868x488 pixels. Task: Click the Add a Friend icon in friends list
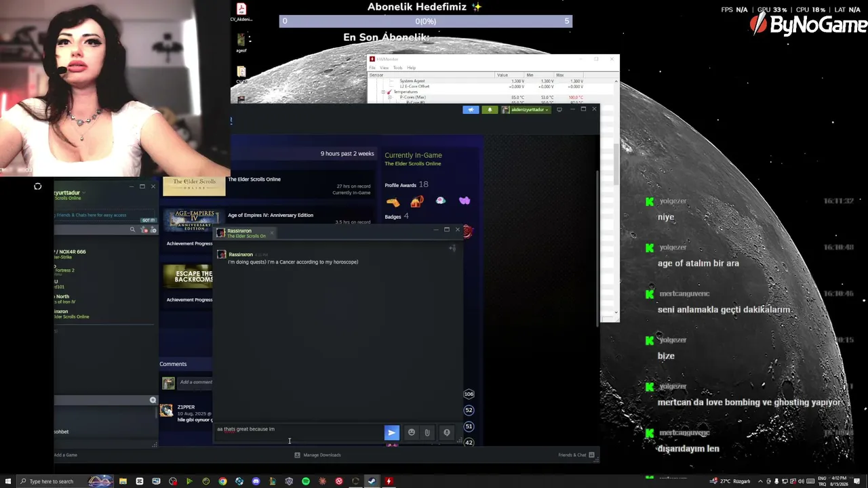point(154,230)
